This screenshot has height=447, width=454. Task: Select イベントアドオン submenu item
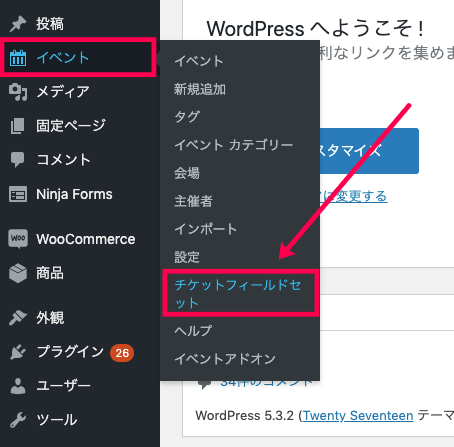[x=225, y=359]
